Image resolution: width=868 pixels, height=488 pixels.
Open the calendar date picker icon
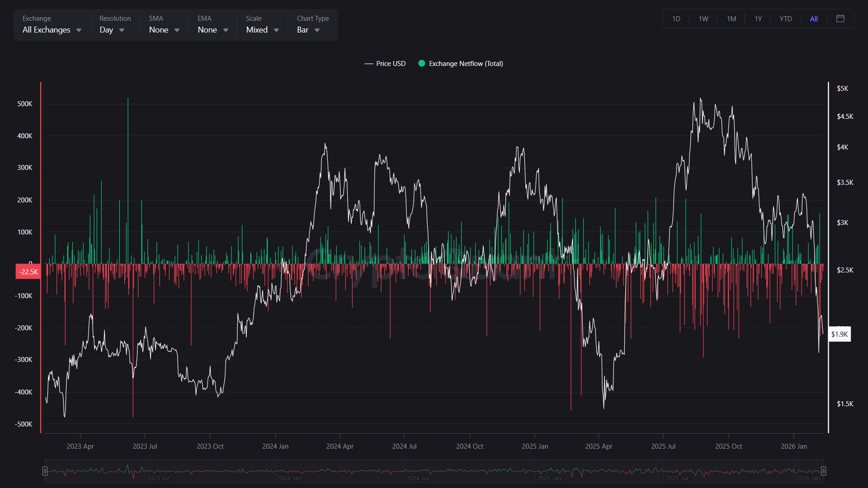(840, 19)
